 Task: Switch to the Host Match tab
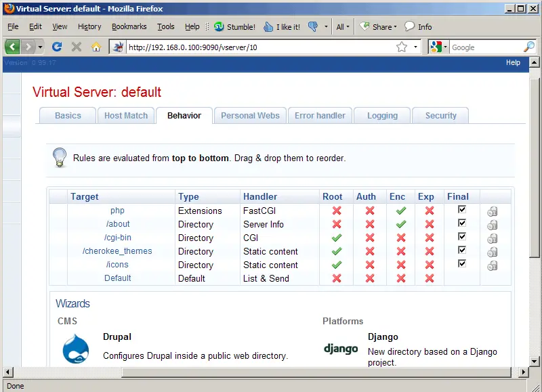coord(126,115)
